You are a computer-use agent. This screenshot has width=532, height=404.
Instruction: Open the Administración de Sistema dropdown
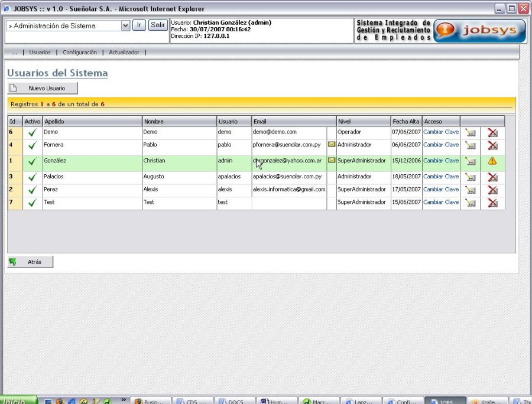pyautogui.click(x=125, y=25)
